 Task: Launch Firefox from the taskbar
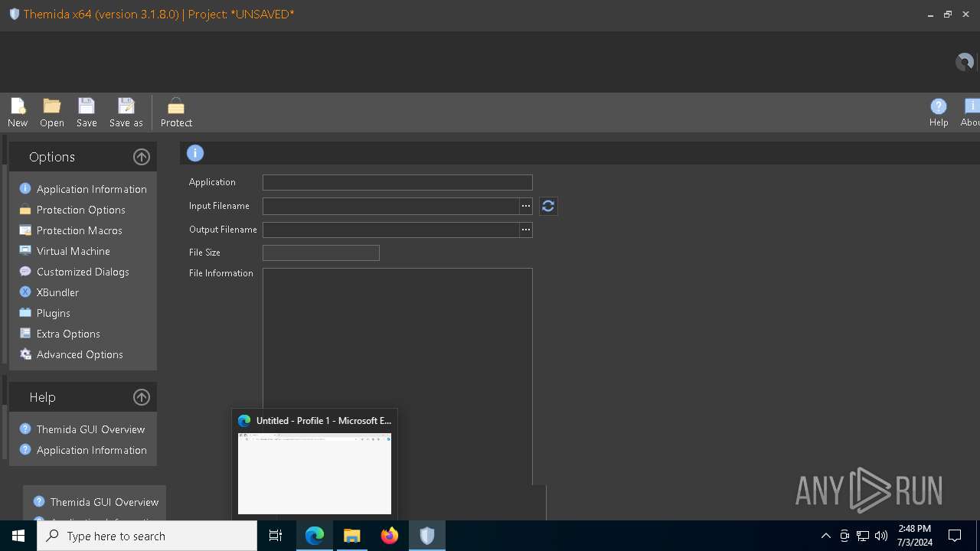[390, 536]
